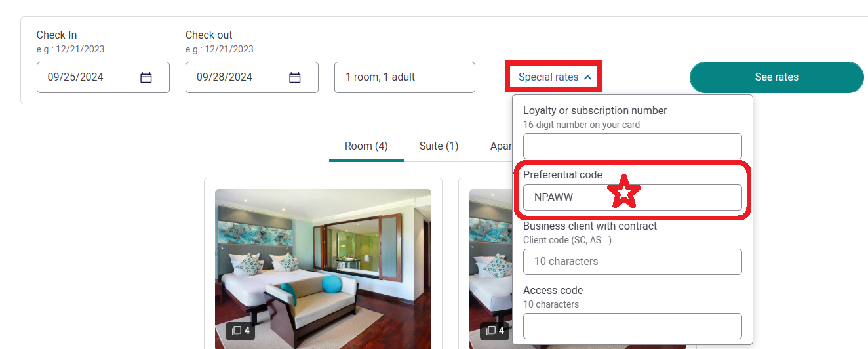Open the first room bedroom photo

click(323, 269)
